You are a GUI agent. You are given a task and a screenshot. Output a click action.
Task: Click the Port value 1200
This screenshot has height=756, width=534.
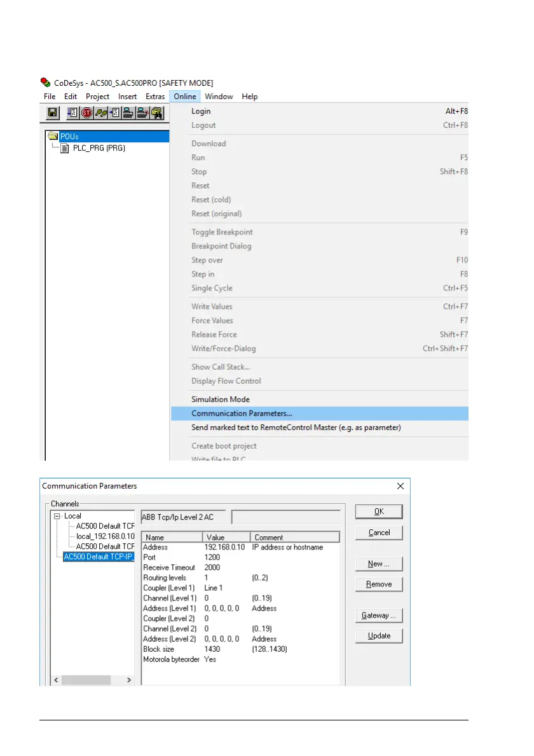pos(212,557)
